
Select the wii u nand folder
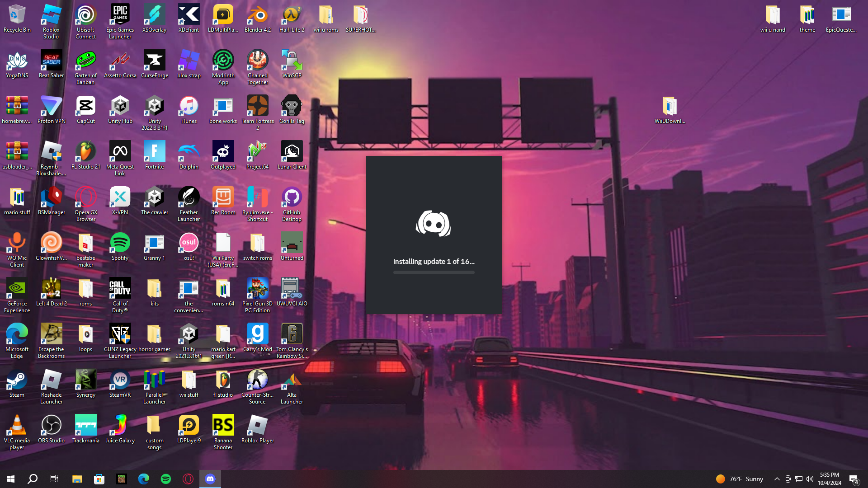[x=773, y=19]
